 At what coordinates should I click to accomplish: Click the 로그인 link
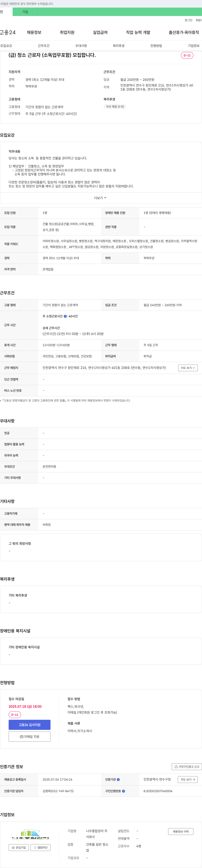pyautogui.click(x=188, y=20)
